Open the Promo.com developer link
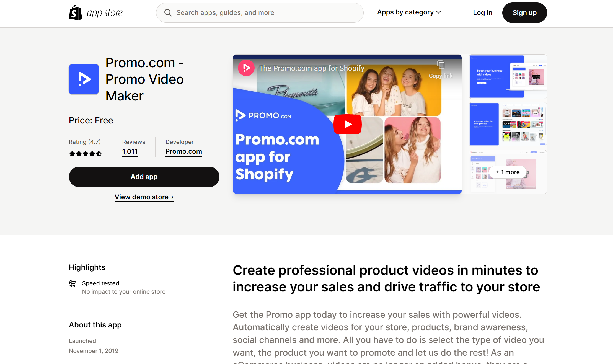Viewport: 613px width, 364px height. 184,151
